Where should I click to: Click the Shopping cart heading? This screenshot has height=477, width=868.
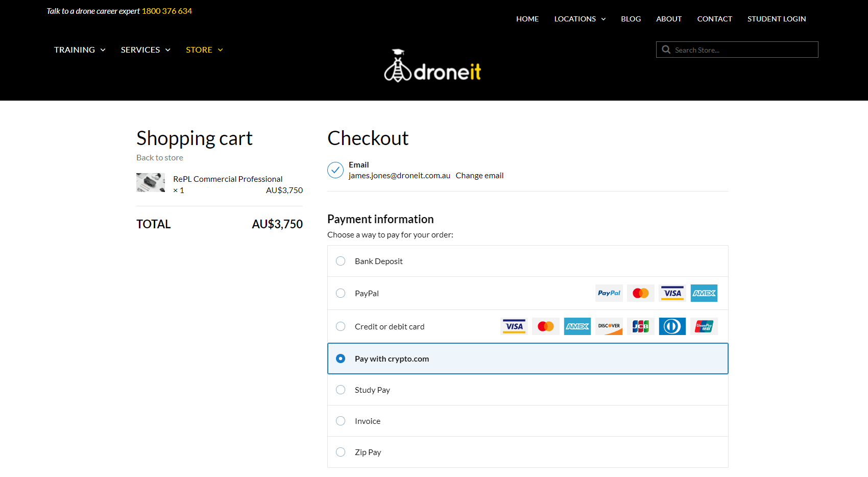(x=194, y=138)
